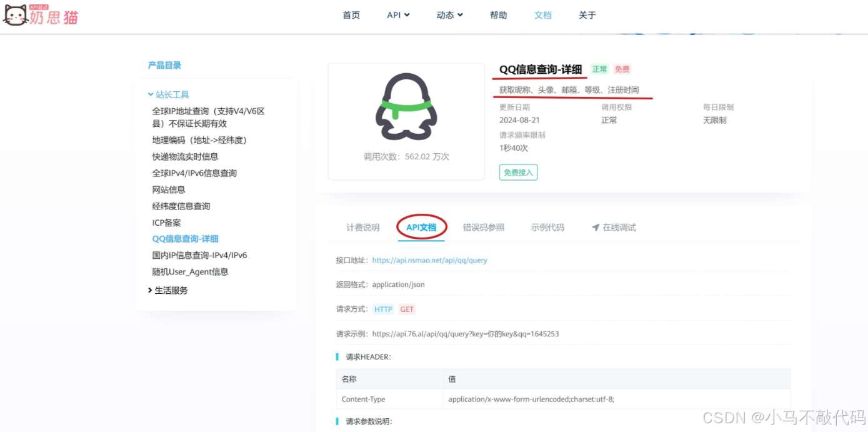
Task: Click the Content-Type table cell
Action: coord(389,399)
